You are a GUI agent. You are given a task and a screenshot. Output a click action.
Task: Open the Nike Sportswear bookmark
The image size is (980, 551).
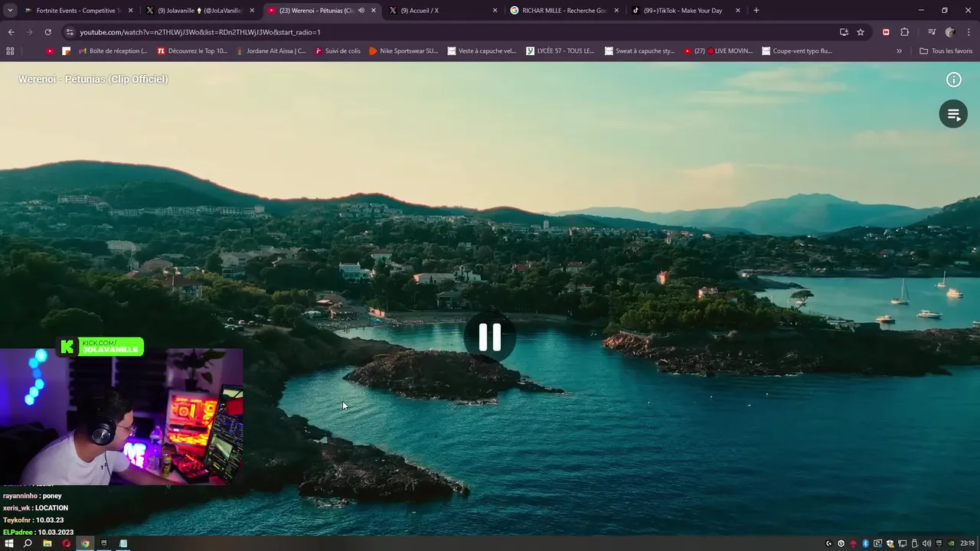click(403, 51)
